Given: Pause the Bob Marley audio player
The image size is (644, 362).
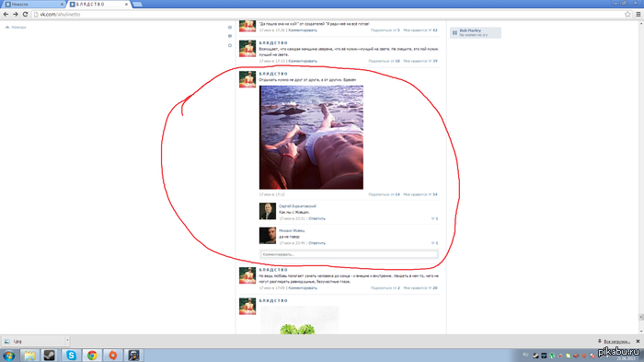Looking at the screenshot, I should tap(454, 33).
